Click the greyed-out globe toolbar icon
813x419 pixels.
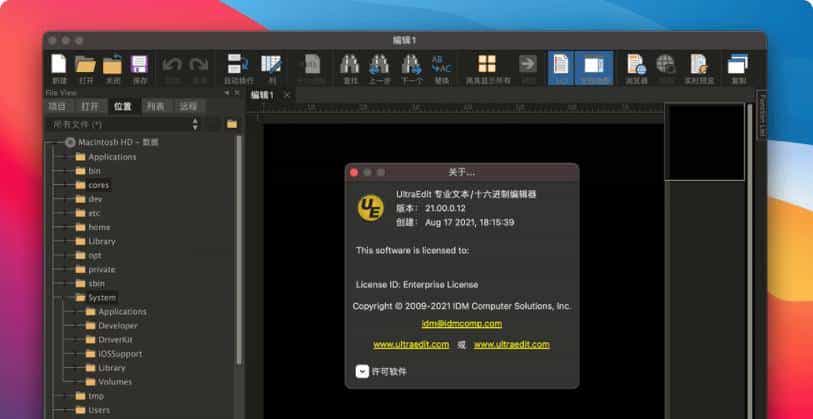pos(666,64)
